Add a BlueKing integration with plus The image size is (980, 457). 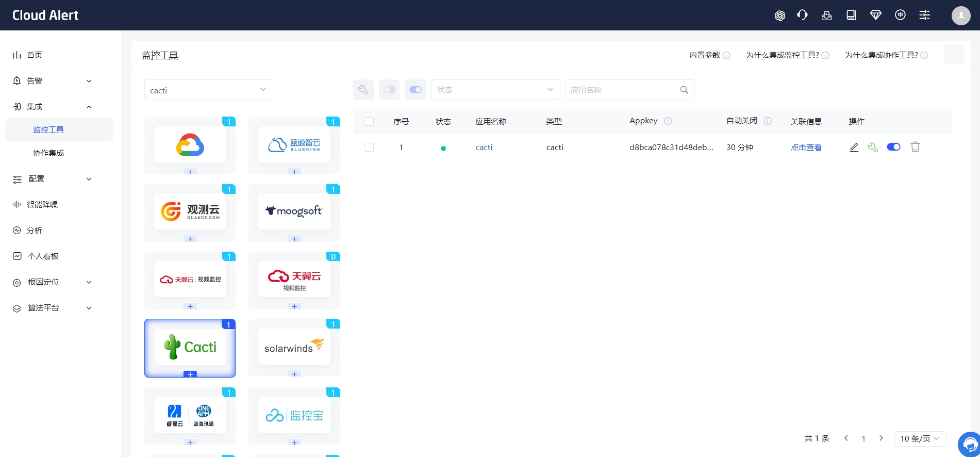pyautogui.click(x=294, y=172)
